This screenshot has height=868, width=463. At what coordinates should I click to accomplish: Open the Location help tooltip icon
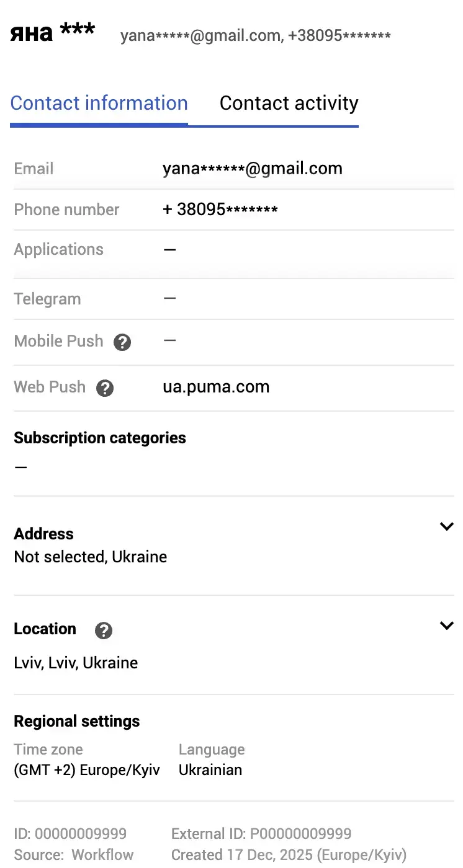pos(103,631)
